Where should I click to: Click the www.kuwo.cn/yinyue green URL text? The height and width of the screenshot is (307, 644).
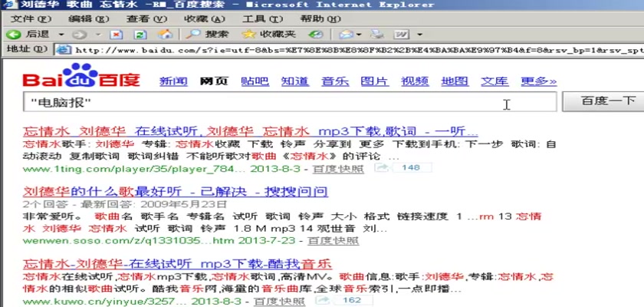point(105,301)
